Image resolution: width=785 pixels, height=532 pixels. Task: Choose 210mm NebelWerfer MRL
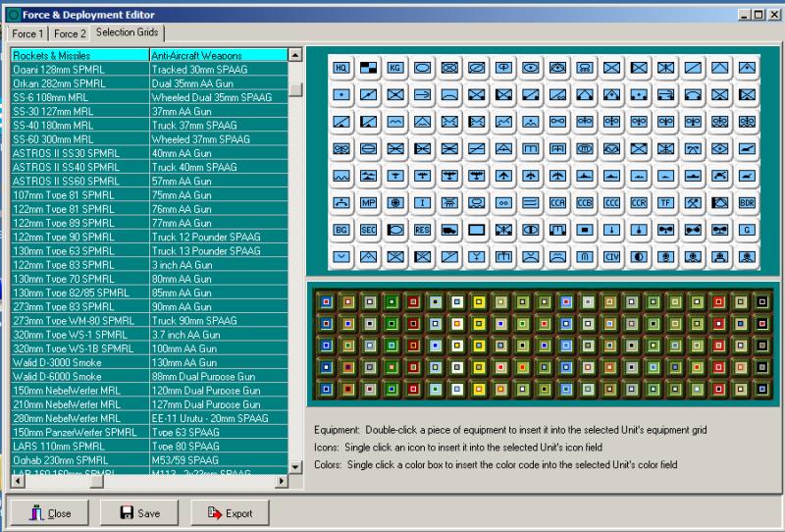pyautogui.click(x=80, y=403)
